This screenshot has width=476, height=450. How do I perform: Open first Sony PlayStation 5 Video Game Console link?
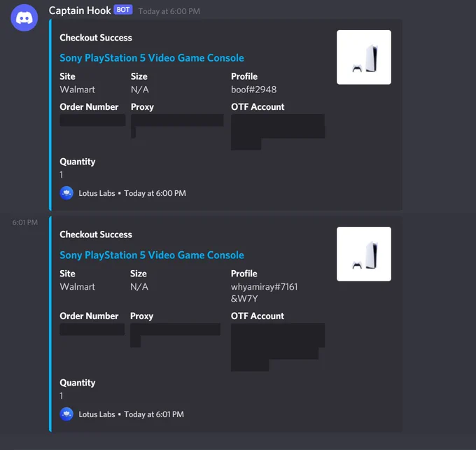[x=152, y=57]
